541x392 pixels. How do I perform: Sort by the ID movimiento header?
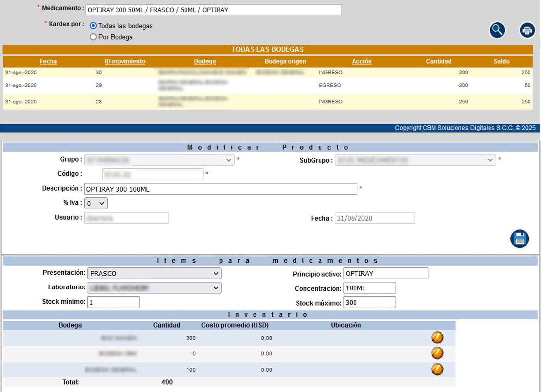pos(125,61)
